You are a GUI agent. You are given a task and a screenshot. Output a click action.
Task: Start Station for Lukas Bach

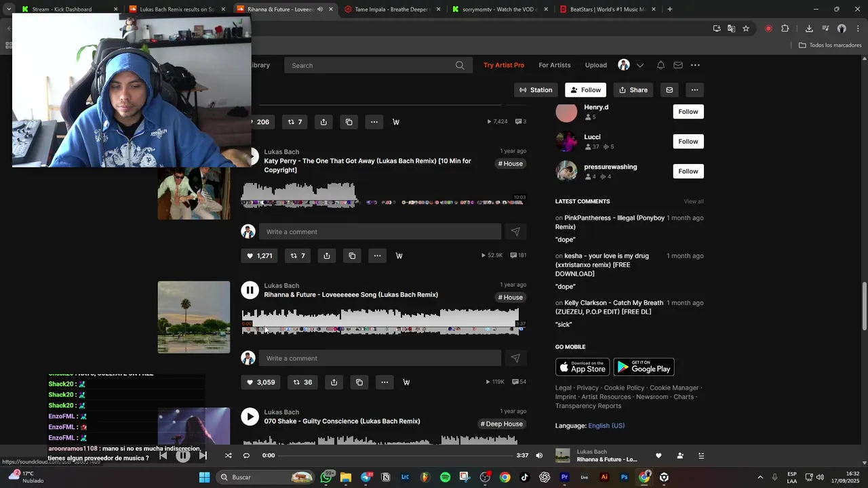point(536,90)
